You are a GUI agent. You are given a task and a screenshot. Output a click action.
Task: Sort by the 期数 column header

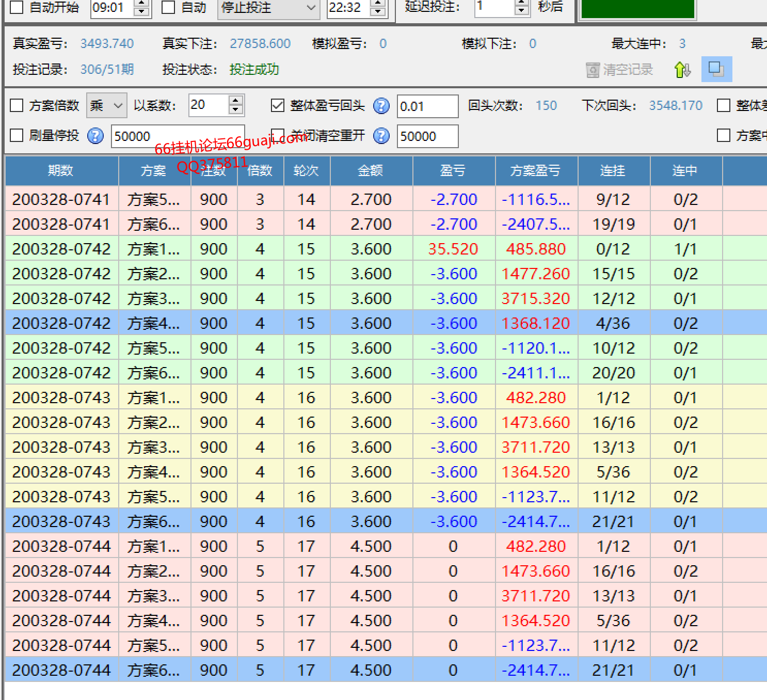click(x=61, y=171)
